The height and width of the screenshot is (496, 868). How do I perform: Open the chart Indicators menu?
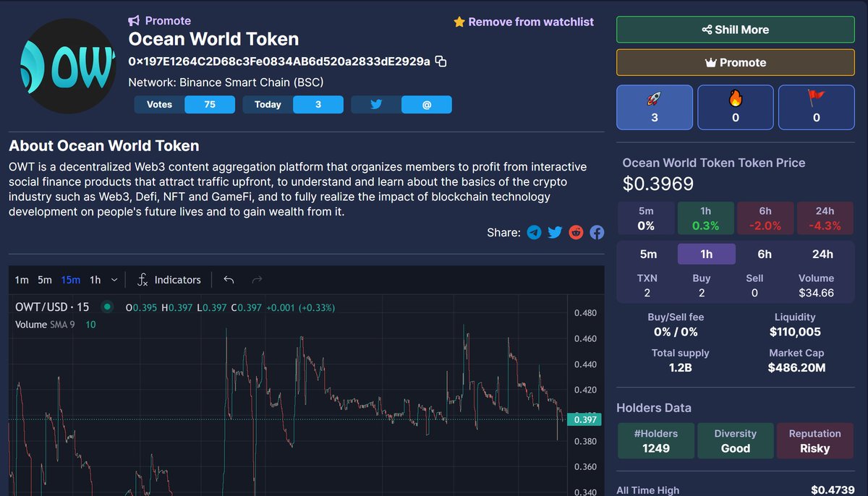coord(169,280)
